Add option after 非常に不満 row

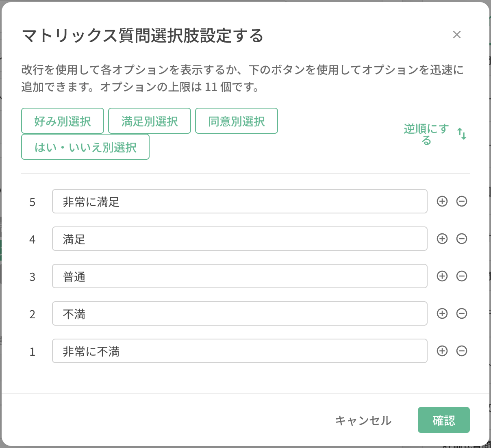click(x=442, y=351)
